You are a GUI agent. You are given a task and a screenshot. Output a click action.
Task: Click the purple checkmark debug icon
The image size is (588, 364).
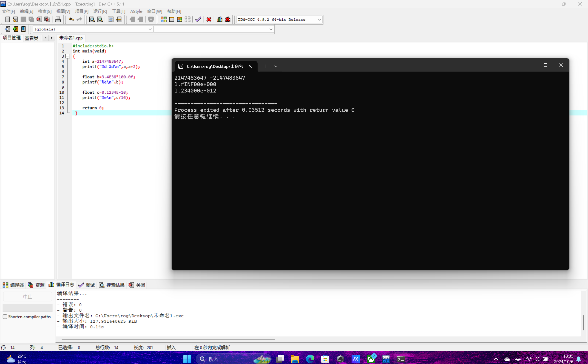[198, 20]
